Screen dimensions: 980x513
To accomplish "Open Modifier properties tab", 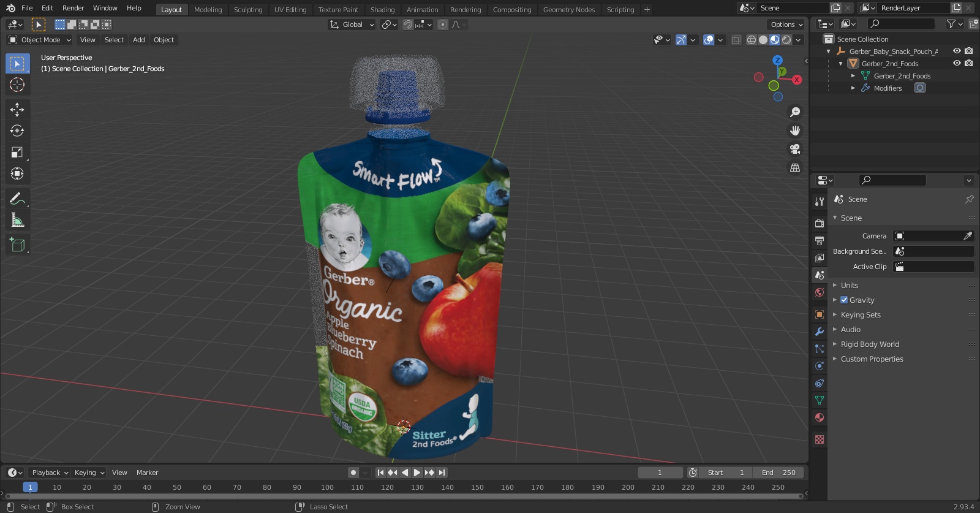I will pos(820,332).
